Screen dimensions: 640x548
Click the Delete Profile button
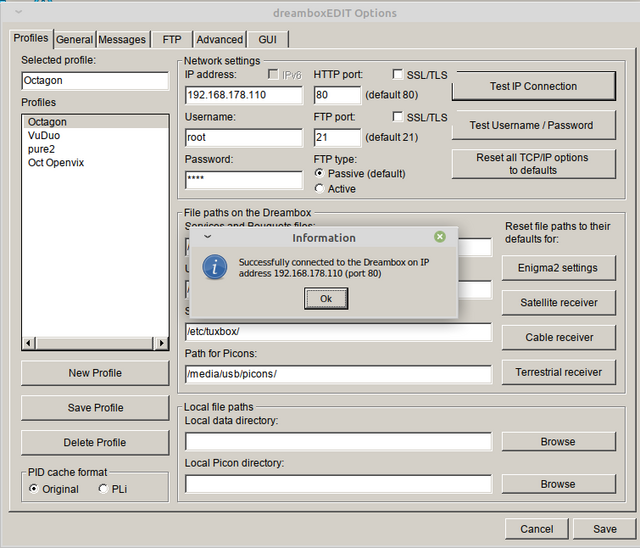coord(95,442)
